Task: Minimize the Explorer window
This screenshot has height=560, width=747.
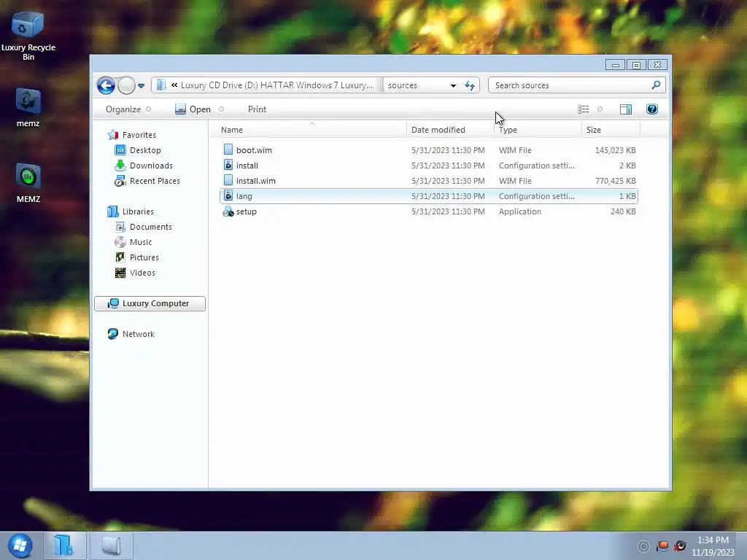Action: point(616,65)
